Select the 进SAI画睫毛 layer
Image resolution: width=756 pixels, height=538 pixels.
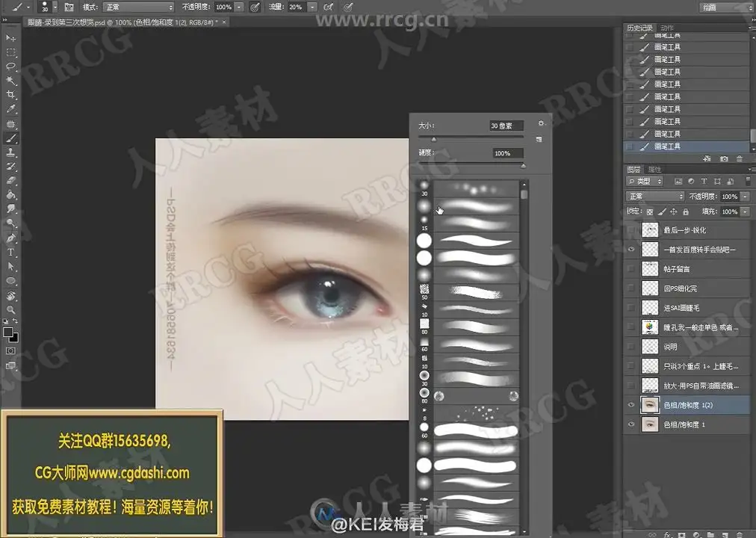point(687,308)
